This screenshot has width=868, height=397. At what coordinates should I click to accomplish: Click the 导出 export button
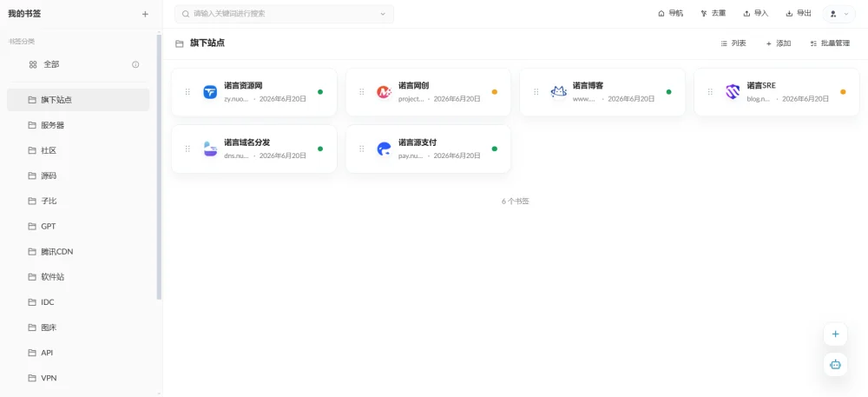[799, 14]
